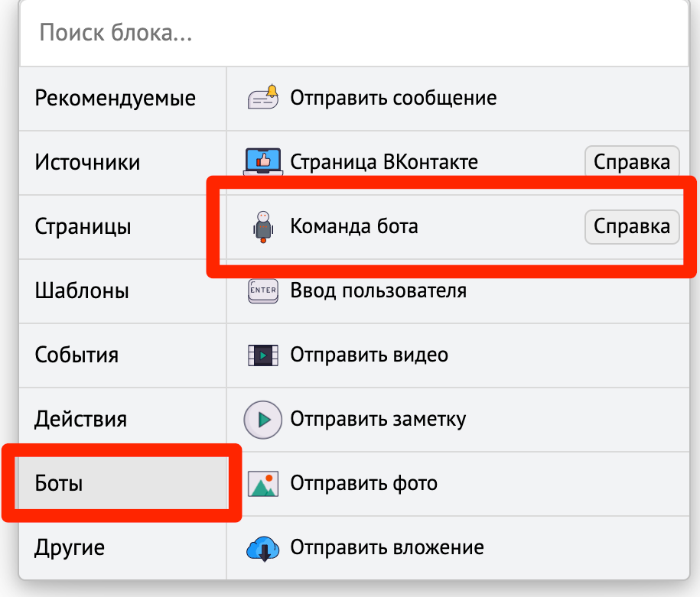Click the cloud download Отправить вложение icon

click(263, 548)
